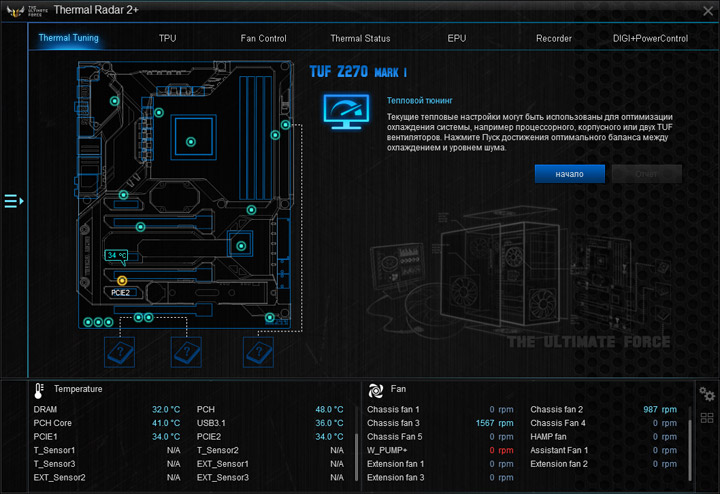Click the Chassis fan 2 987 rpm reading
Image resolution: width=720 pixels, height=494 pixels.
click(x=660, y=410)
